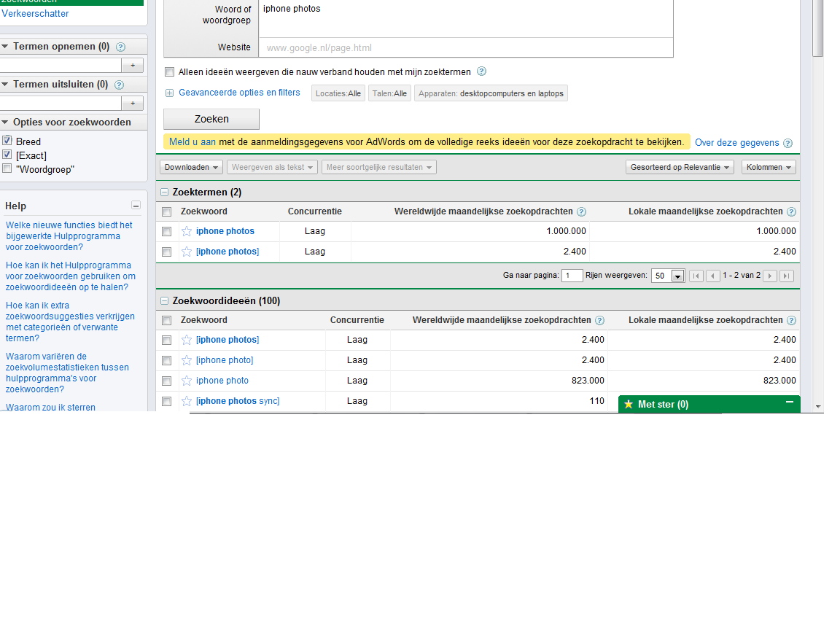Click the Zoeken button
Viewport: 840px width, 630px height.
(x=211, y=119)
